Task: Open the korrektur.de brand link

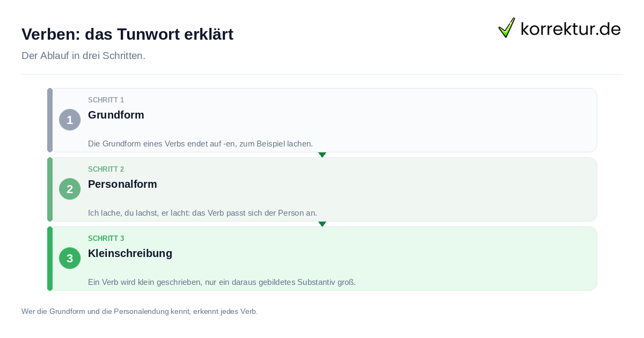Action: 559,28
